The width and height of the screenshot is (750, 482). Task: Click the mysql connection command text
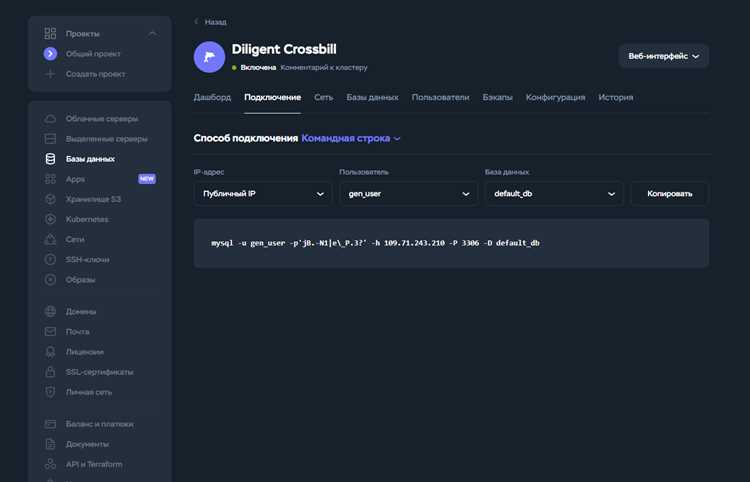click(x=375, y=243)
